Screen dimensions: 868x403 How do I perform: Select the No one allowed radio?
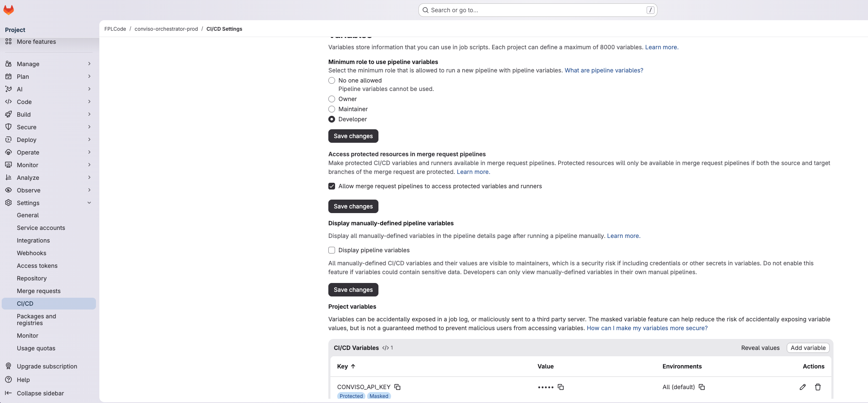[x=332, y=80]
